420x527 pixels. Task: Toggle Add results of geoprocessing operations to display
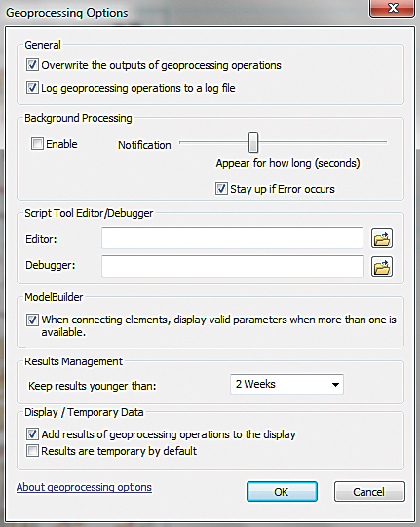(x=32, y=433)
